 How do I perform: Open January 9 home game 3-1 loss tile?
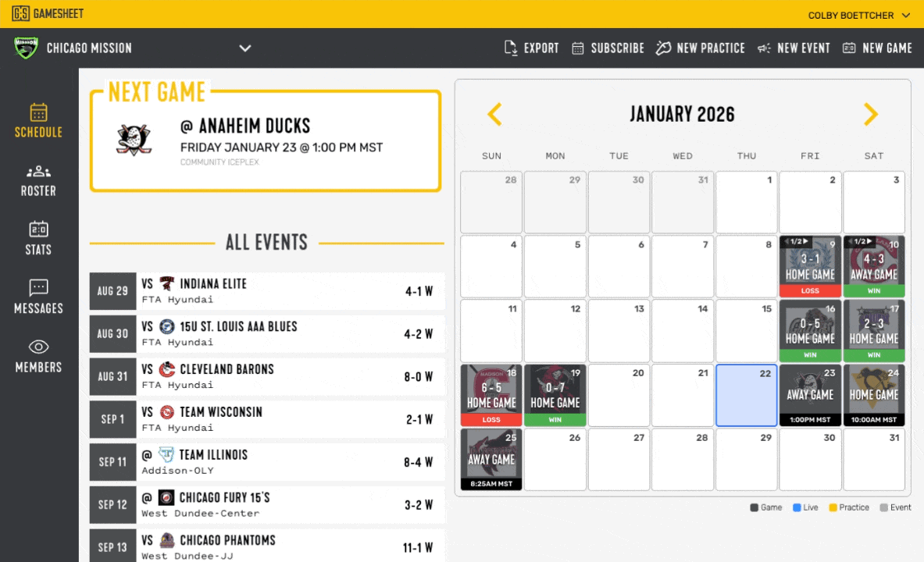[x=810, y=266]
